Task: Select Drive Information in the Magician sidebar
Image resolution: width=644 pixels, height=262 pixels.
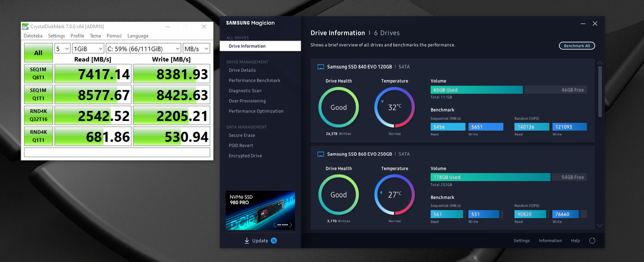Action: pos(260,46)
